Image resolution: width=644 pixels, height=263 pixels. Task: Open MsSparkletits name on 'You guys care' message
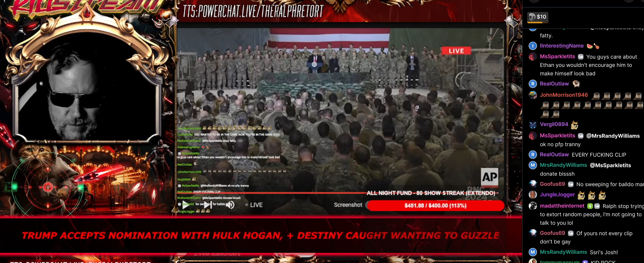[557, 57]
